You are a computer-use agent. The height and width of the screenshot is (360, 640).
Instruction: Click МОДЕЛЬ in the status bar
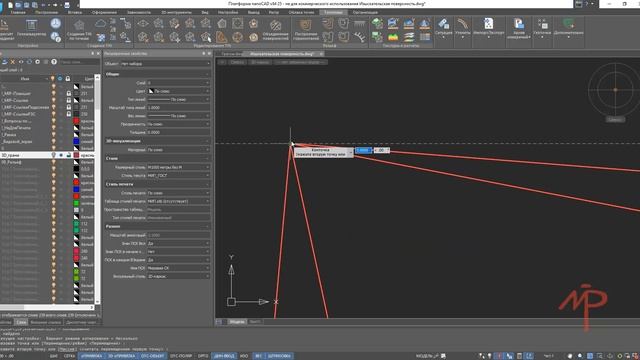(x=424, y=356)
